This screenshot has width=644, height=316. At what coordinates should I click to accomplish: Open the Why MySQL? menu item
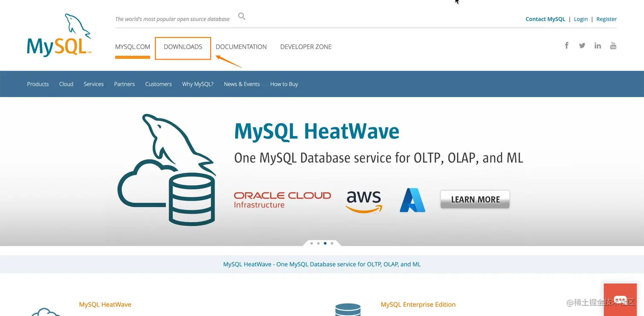coord(198,84)
